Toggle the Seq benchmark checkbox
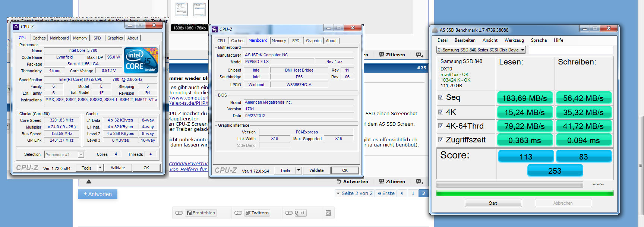The height and width of the screenshot is (227, 644). tap(441, 97)
